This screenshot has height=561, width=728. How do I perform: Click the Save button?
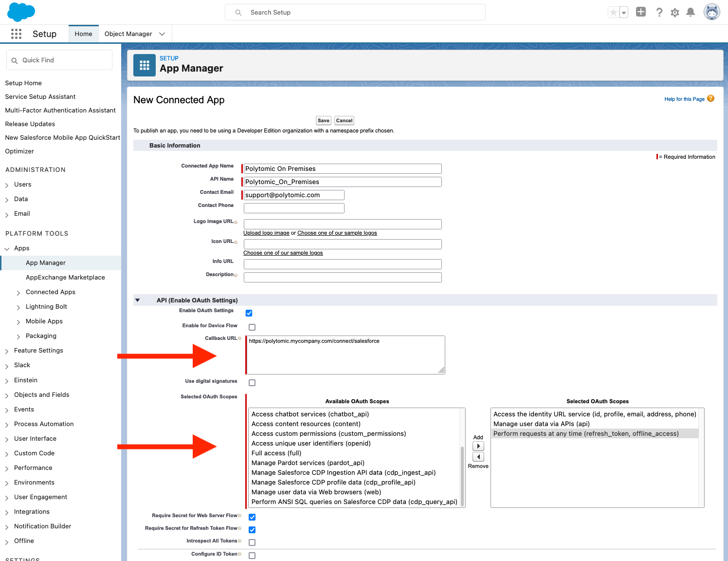[x=324, y=121]
